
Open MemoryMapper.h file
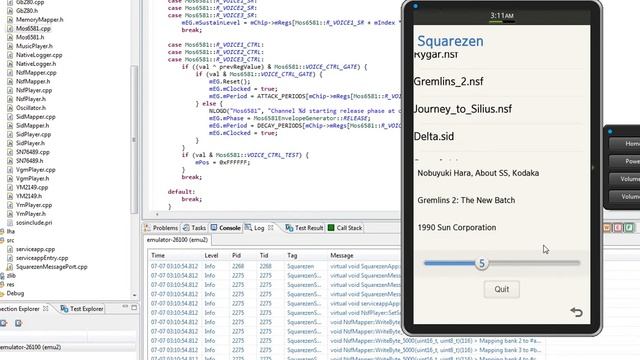(x=40, y=20)
